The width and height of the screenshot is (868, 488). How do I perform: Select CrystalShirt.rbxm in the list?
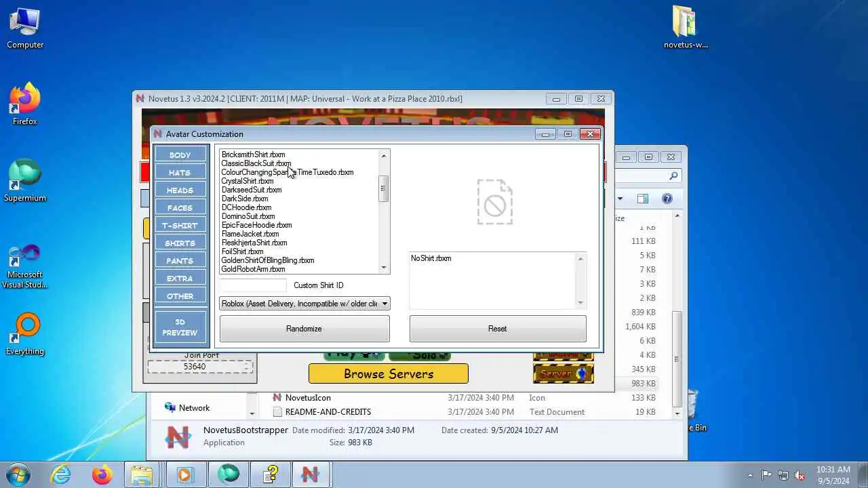[248, 181]
